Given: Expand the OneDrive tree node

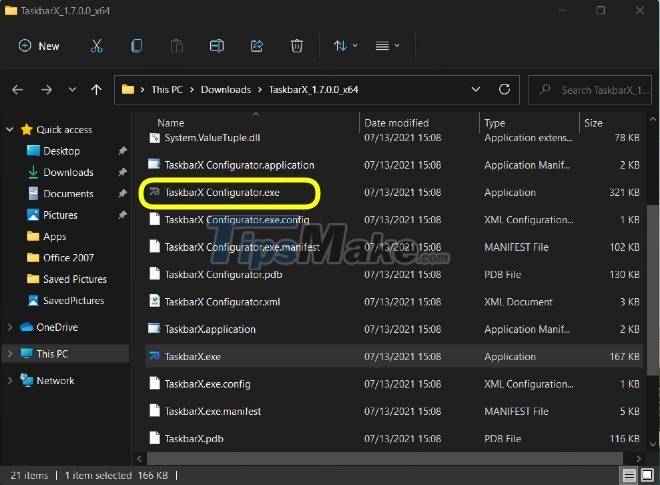Looking at the screenshot, I should (10, 327).
